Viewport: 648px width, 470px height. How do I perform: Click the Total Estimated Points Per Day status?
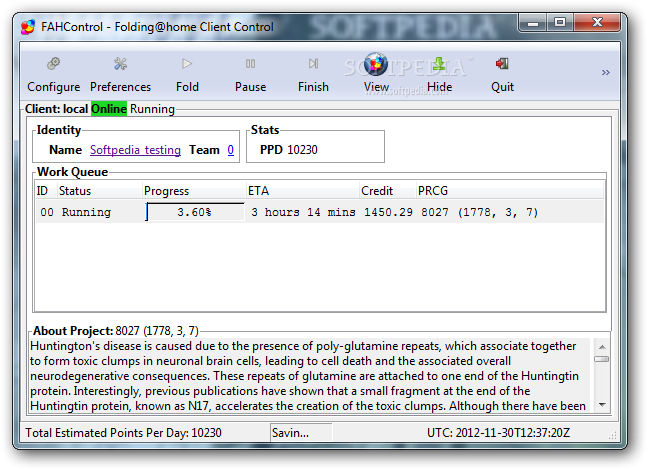pyautogui.click(x=123, y=433)
